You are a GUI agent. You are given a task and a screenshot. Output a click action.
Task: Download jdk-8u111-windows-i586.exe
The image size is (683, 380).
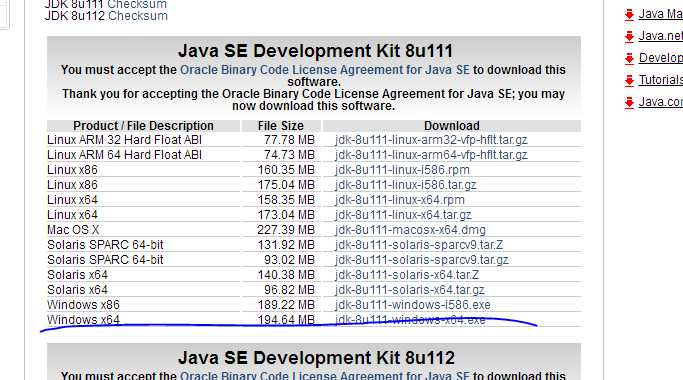[x=413, y=305]
